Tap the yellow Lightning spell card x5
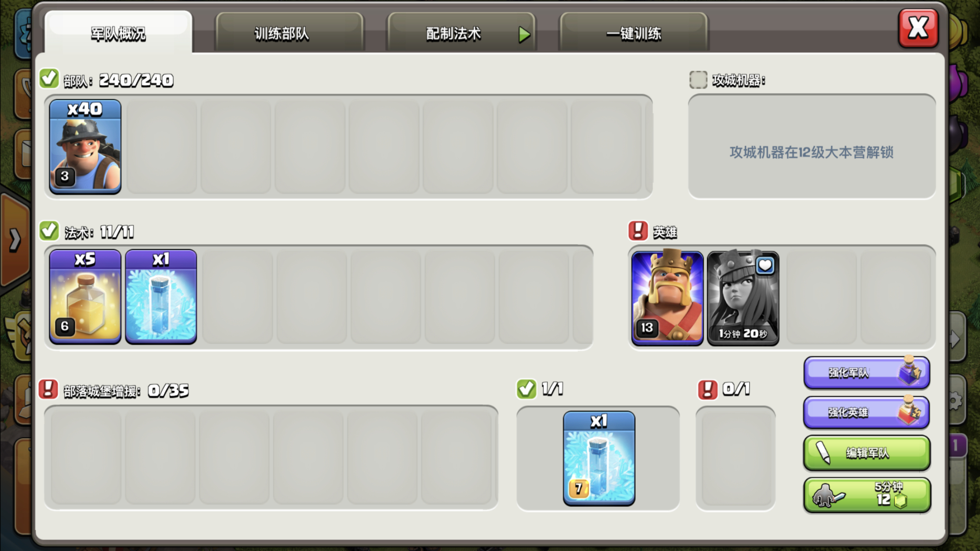Viewport: 980px width, 551px height. pyautogui.click(x=85, y=296)
